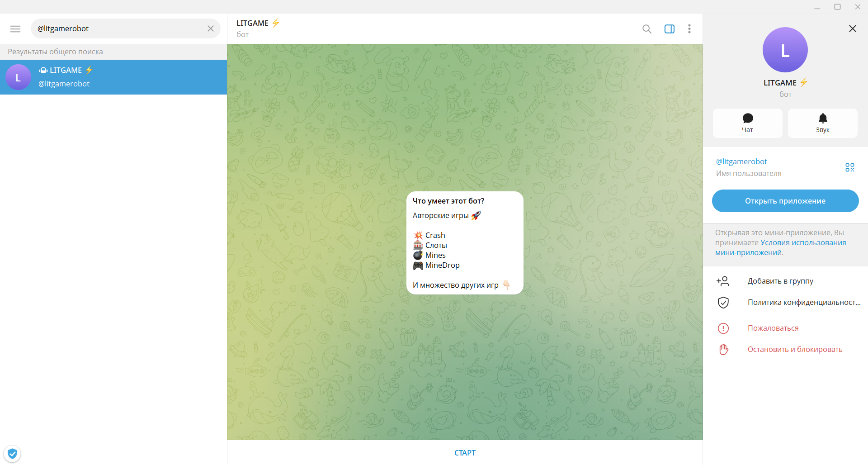Maximize the Telegram window
868x465 pixels.
click(837, 7)
